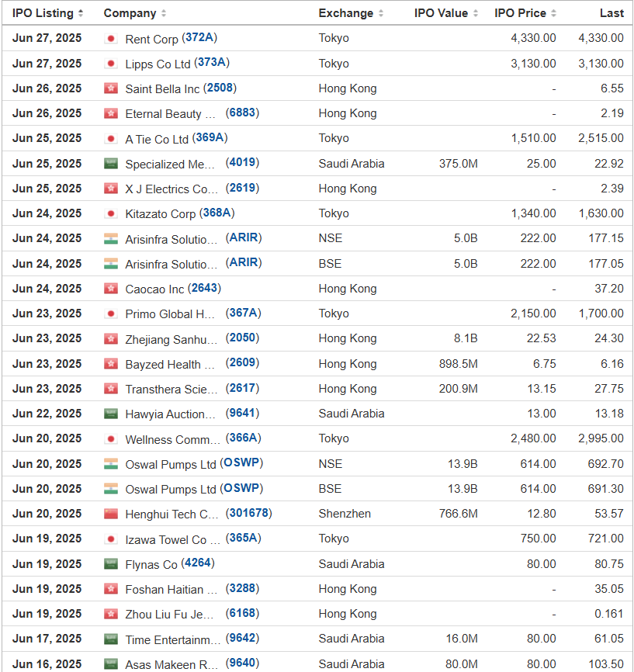Open Foshan Haitian company link
634x672 pixels.
click(171, 590)
